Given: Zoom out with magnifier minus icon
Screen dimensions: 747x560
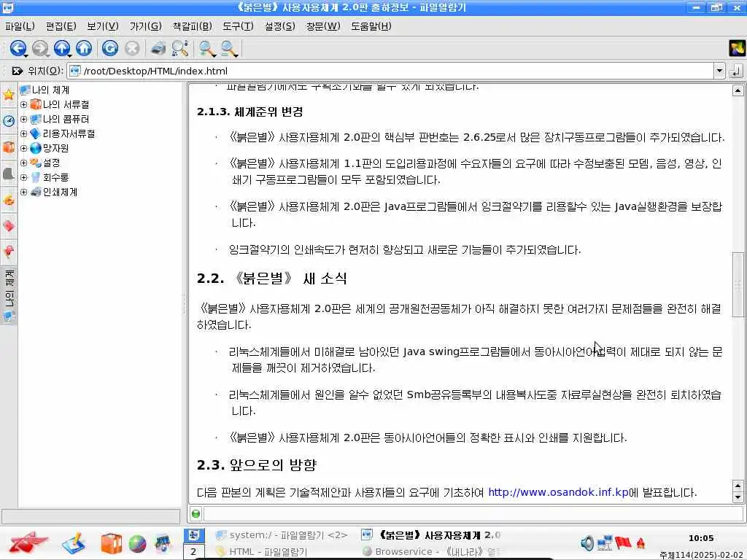Looking at the screenshot, I should 228,48.
